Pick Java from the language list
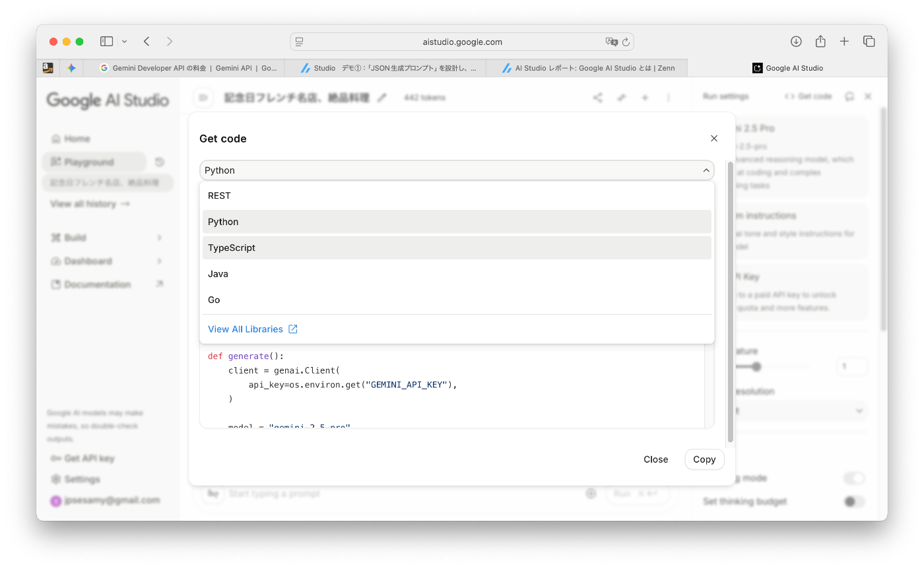 tap(457, 273)
